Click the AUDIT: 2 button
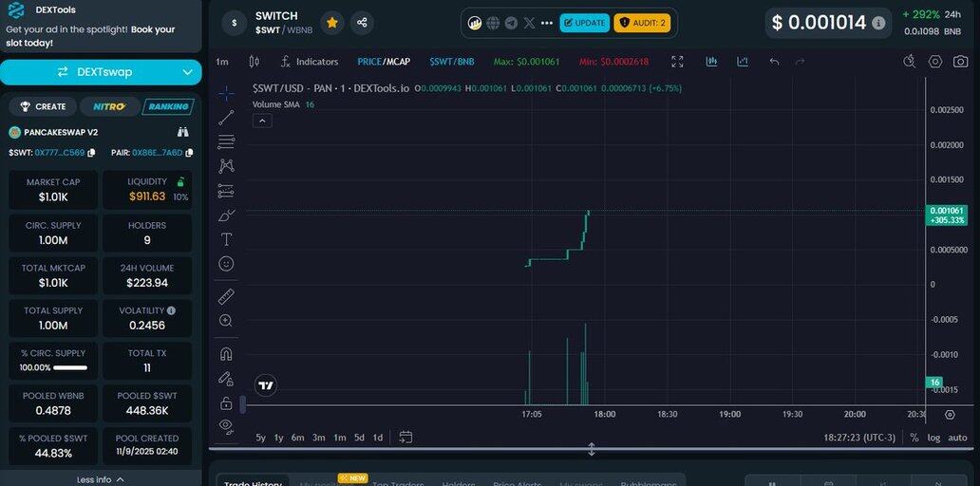Screen dimensions: 980x486 tap(642, 23)
